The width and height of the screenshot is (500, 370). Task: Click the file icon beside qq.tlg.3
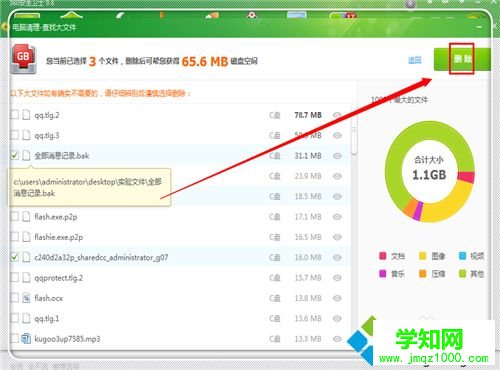tap(26, 135)
